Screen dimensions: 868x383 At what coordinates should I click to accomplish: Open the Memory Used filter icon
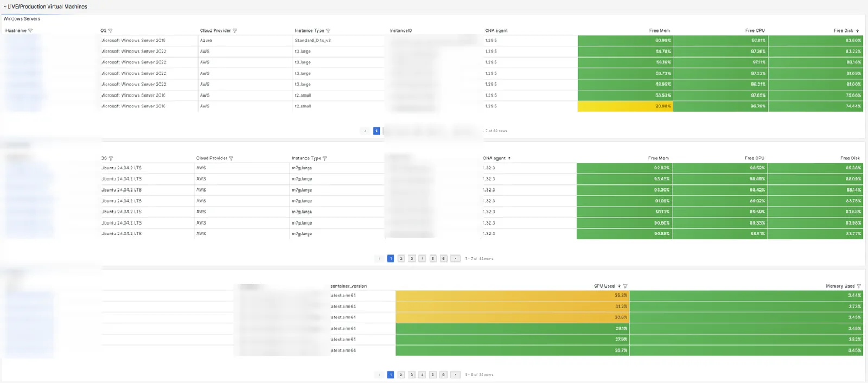point(859,286)
